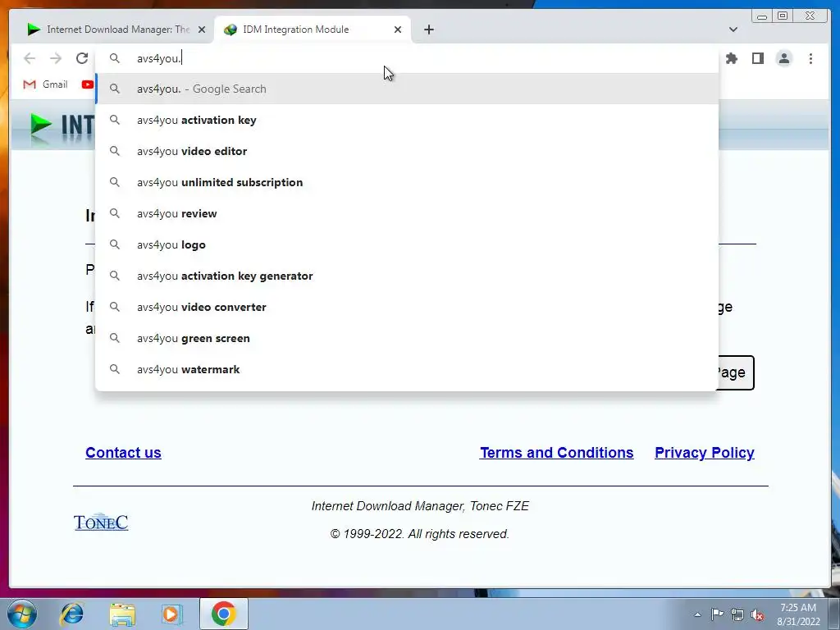Select suggestion 'avs4you green screen'

[x=407, y=338]
